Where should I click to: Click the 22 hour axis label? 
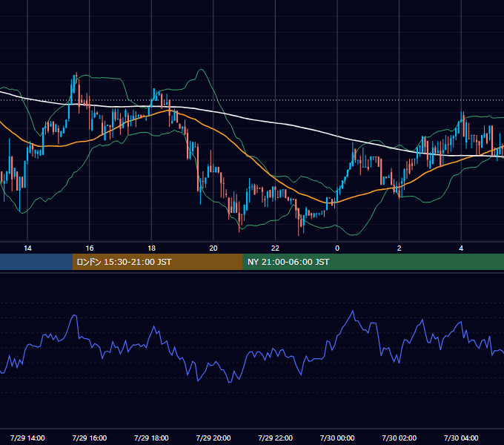pyautogui.click(x=275, y=248)
